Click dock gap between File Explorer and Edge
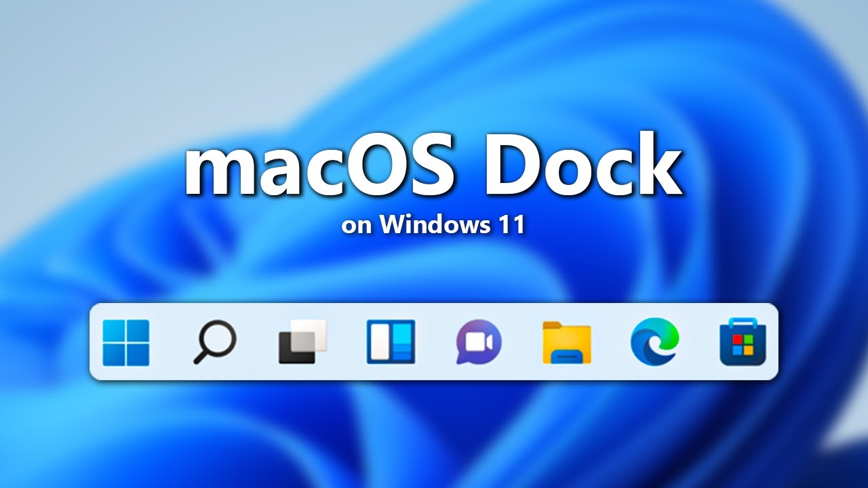The width and height of the screenshot is (868, 488). click(x=610, y=342)
